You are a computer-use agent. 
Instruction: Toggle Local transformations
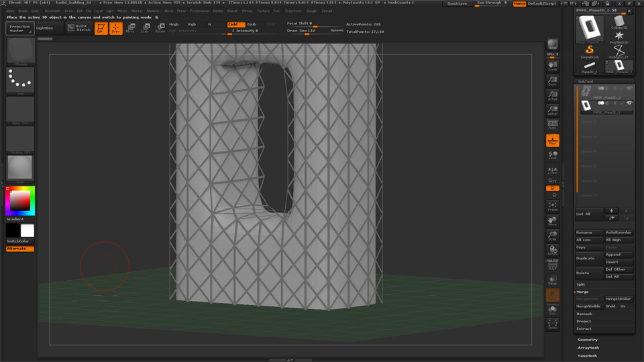coord(552,155)
